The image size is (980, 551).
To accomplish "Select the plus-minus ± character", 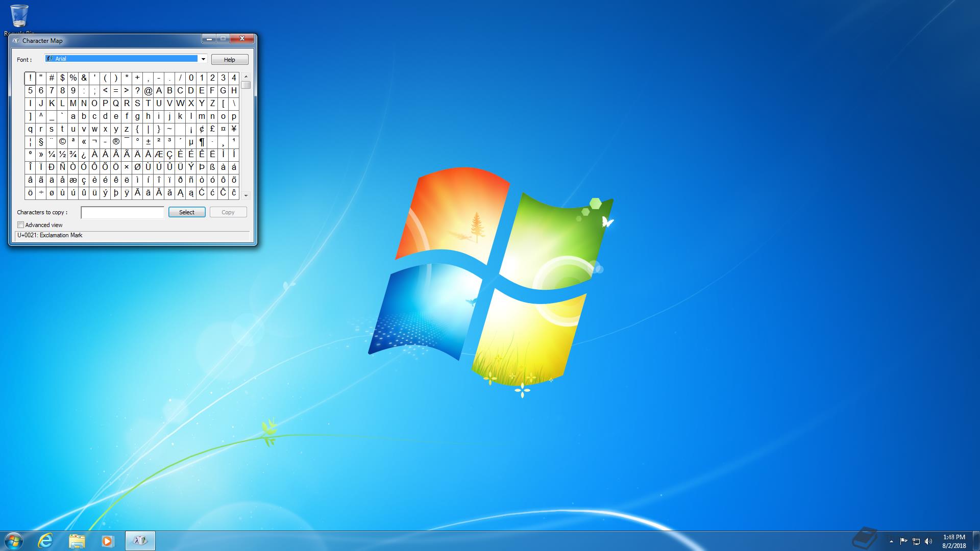I will (x=148, y=142).
